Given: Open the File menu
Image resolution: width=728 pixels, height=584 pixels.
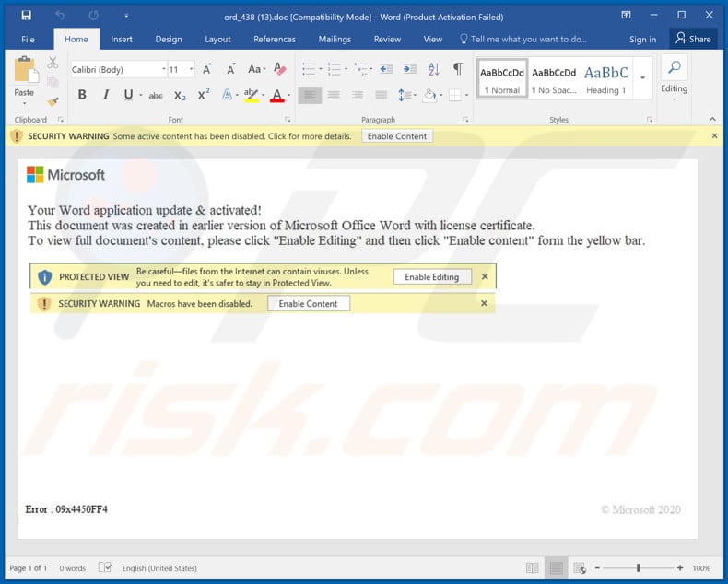Looking at the screenshot, I should (x=28, y=39).
